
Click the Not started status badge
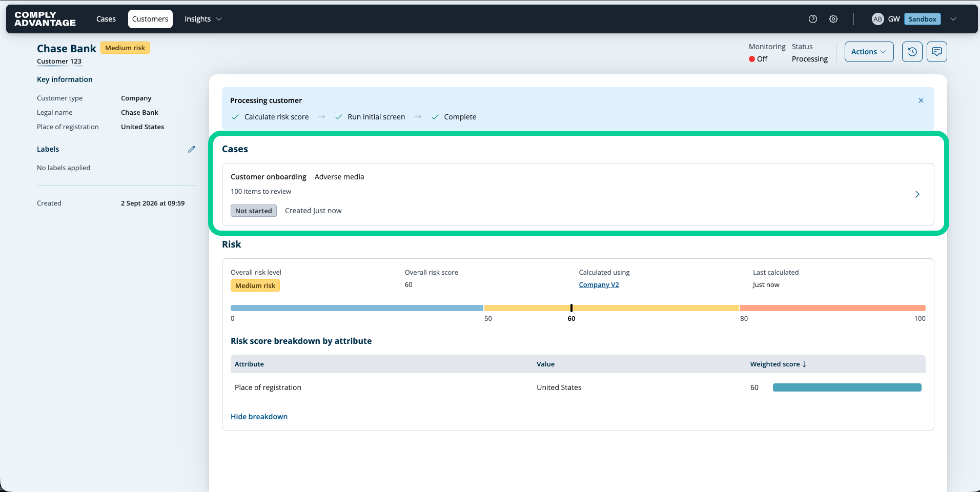(x=254, y=211)
